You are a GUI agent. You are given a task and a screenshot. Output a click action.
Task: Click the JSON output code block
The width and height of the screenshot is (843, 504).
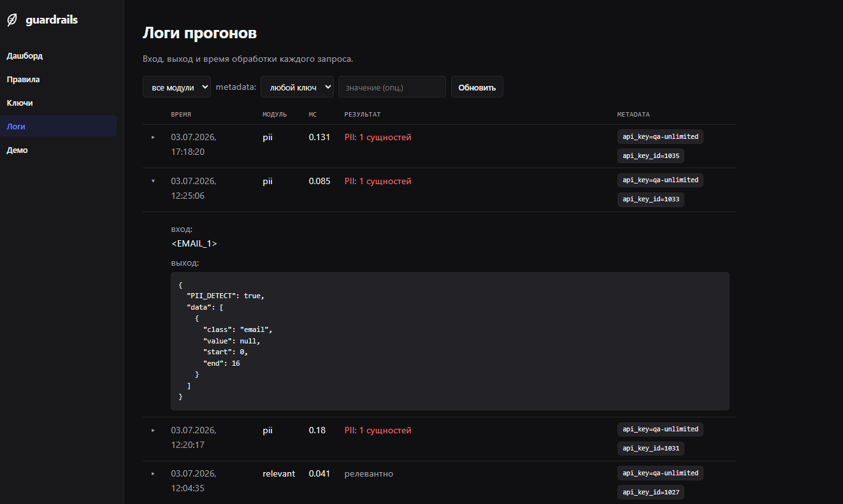click(450, 341)
